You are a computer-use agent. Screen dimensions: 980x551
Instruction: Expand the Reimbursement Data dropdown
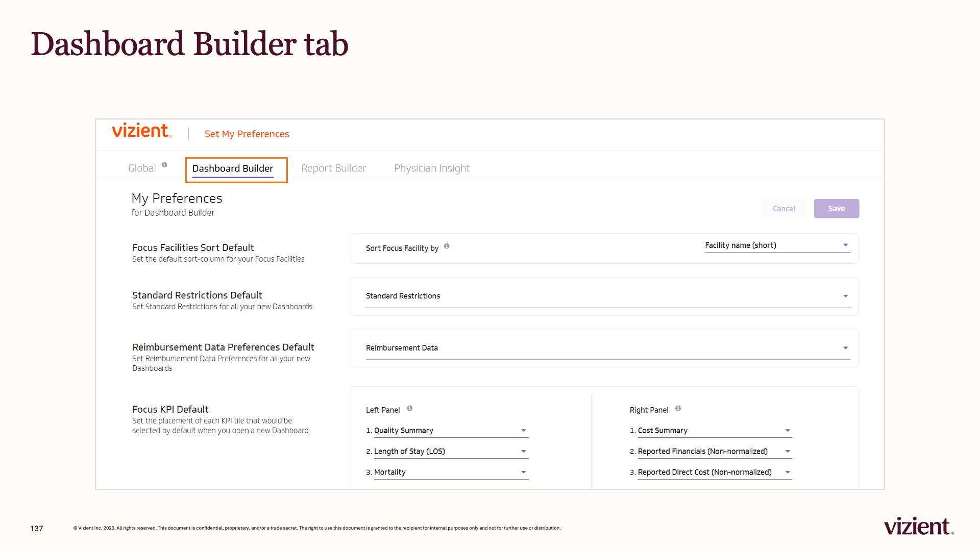608,348
